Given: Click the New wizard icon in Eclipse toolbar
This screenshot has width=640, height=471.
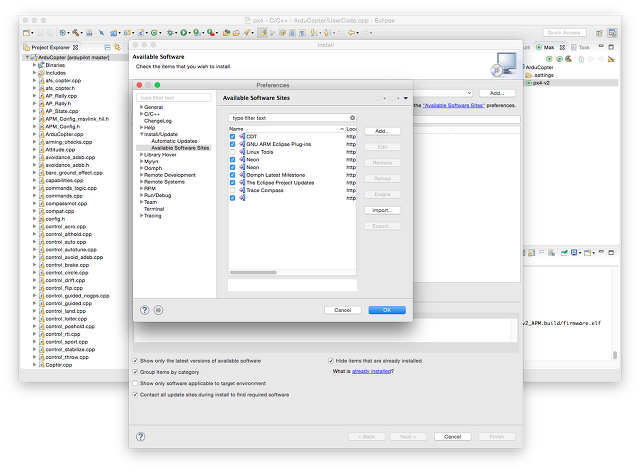Looking at the screenshot, I should coord(27,33).
